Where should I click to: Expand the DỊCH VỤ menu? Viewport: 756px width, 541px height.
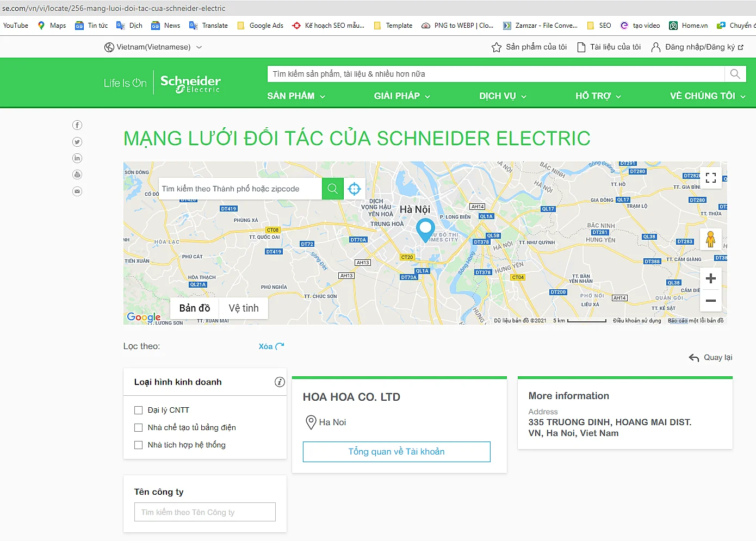pos(503,96)
